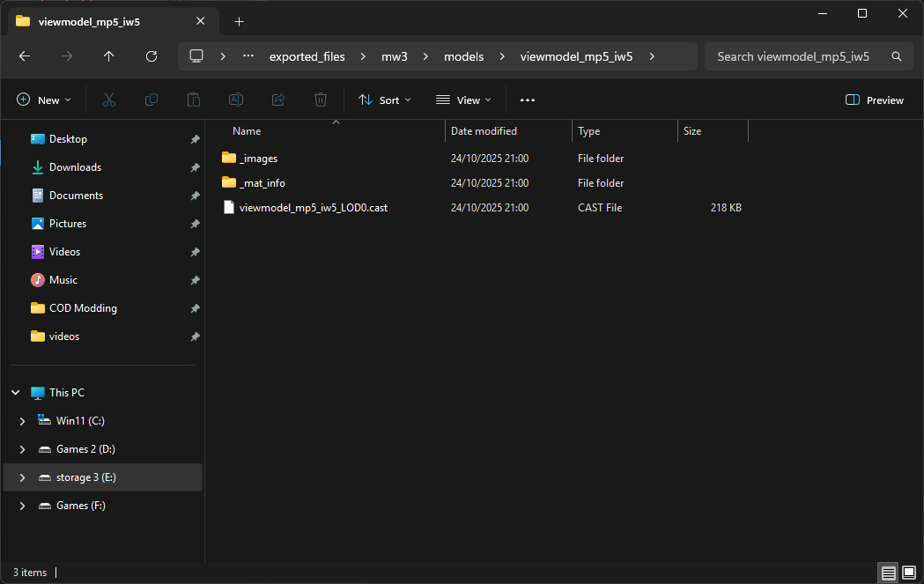Select the Cut tool in the toolbar

coord(108,100)
